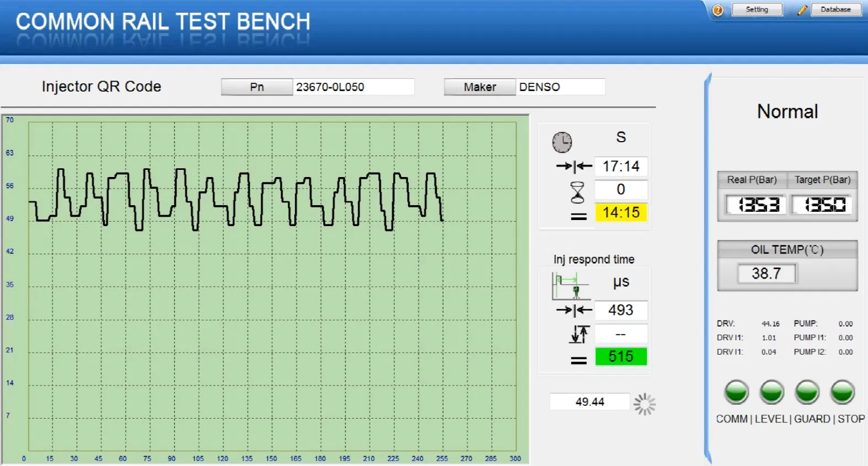This screenshot has width=868, height=466.
Task: Click the equals icon beside 14:15
Action: click(x=578, y=216)
